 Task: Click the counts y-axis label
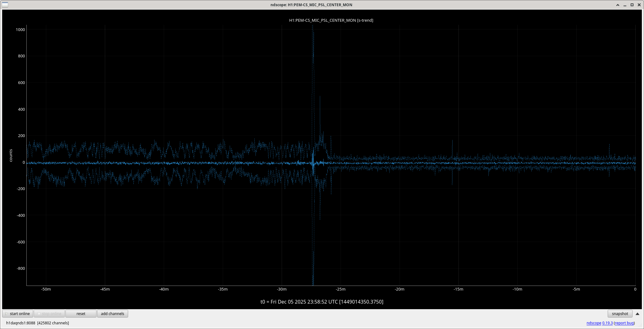(11, 155)
